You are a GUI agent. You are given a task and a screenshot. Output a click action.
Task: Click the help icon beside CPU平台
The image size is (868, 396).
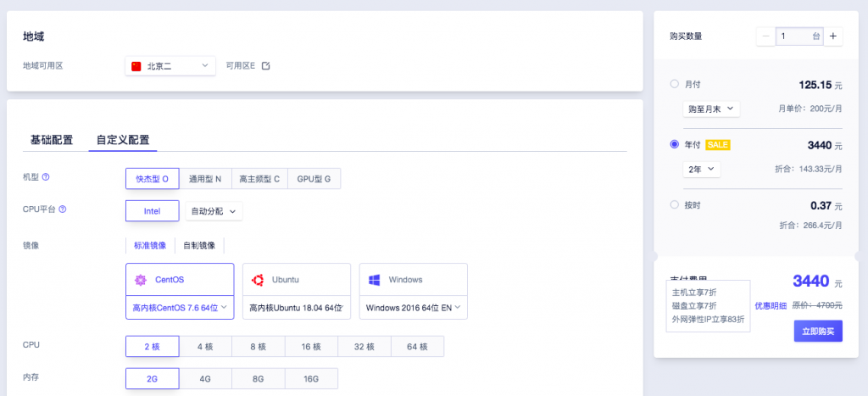[62, 209]
